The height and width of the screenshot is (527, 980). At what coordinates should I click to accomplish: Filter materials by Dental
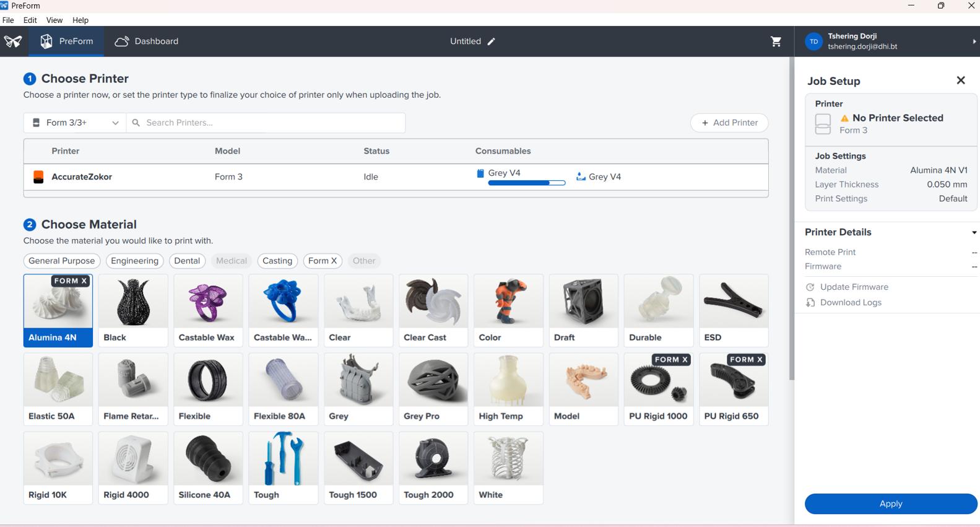click(187, 261)
